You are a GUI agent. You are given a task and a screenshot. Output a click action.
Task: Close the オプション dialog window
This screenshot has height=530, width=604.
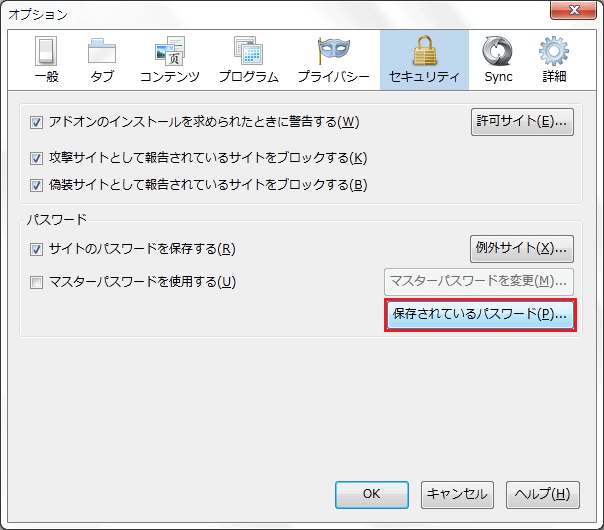coord(575,13)
